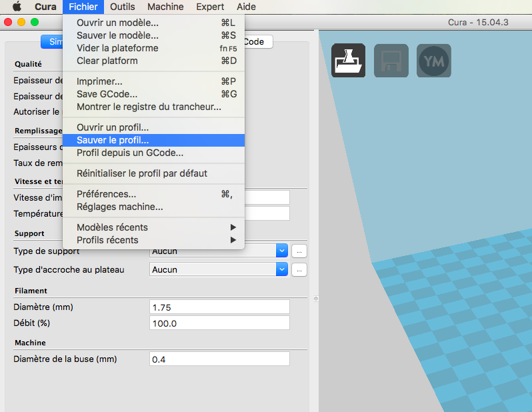
Task: Click the Support section heading
Action: pyautogui.click(x=29, y=233)
